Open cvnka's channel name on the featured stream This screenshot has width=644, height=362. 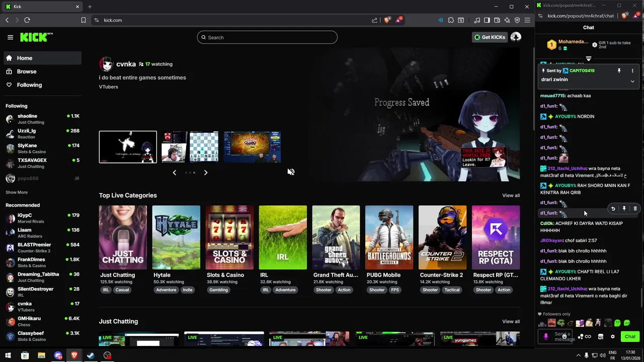[126, 64]
